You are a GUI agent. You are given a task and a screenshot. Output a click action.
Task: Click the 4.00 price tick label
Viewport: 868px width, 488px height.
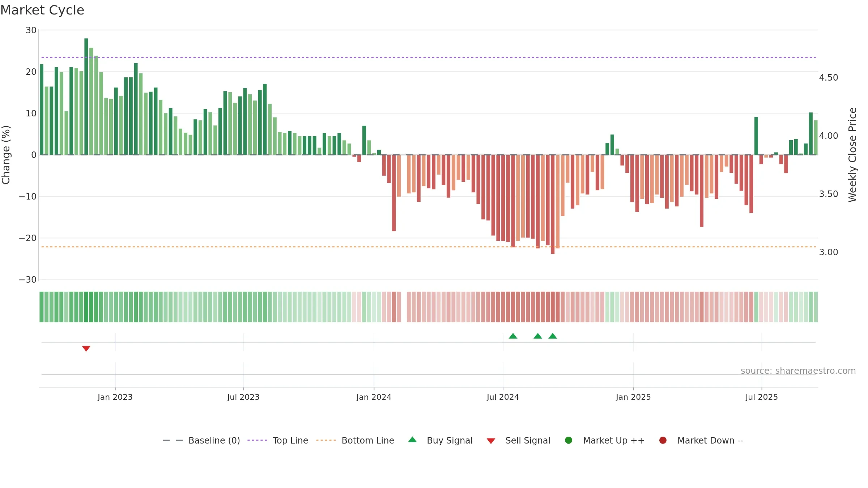click(x=829, y=136)
